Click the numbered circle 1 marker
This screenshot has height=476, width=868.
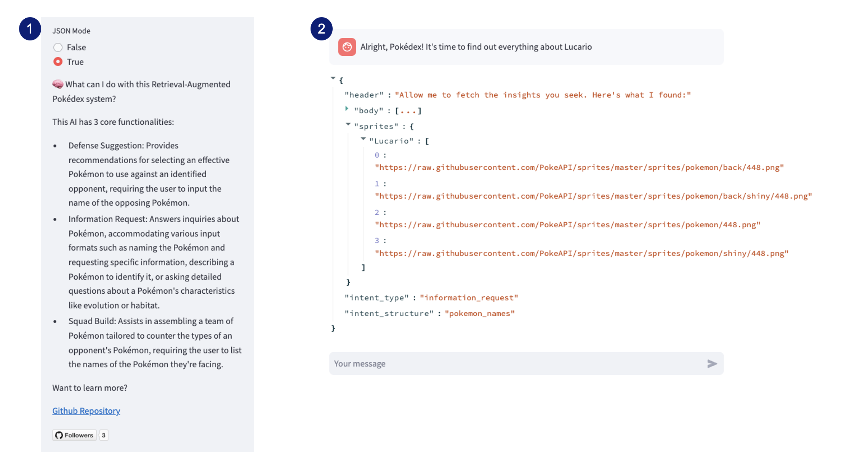click(30, 29)
